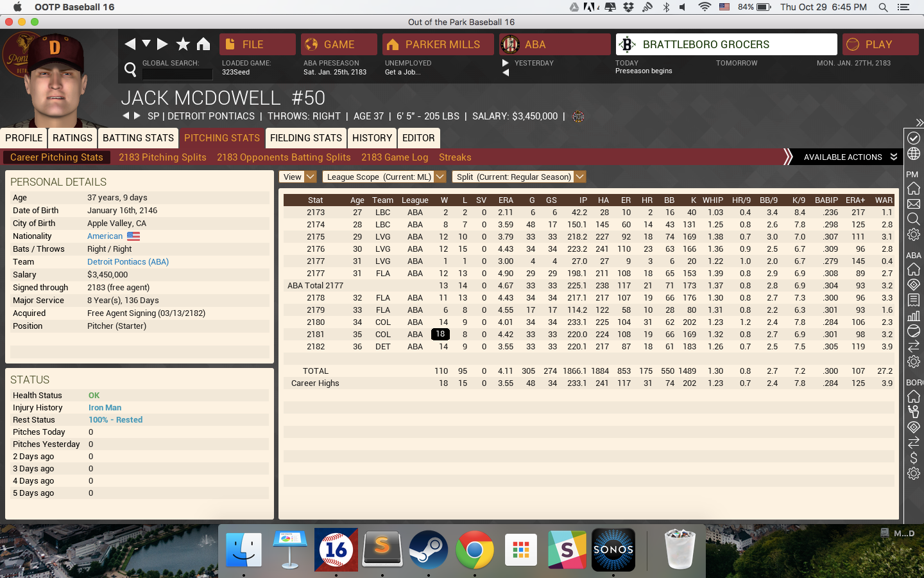Viewport: 924px width, 578px height.
Task: Open the View dropdown
Action: 298,177
